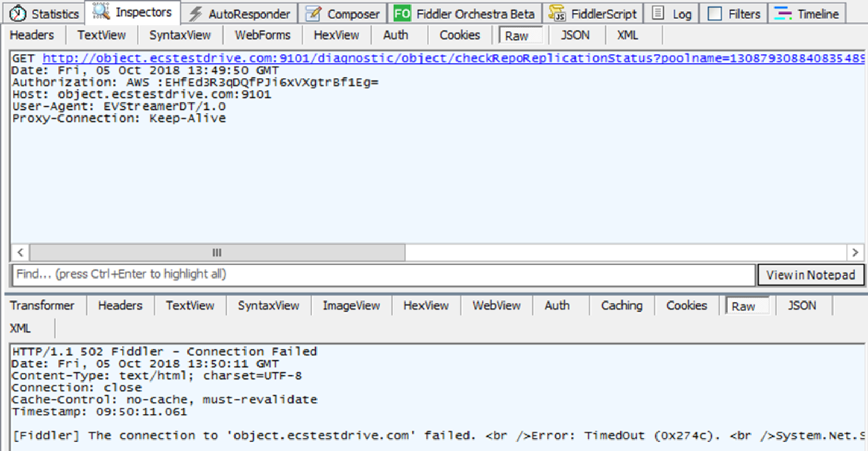The height and width of the screenshot is (452, 868).
Task: Open the Caching response tab
Action: click(621, 306)
